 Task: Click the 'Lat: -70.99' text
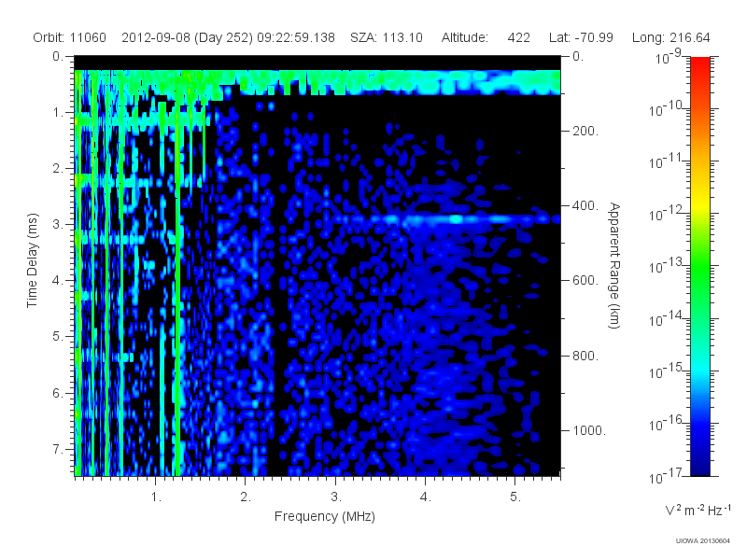(581, 37)
